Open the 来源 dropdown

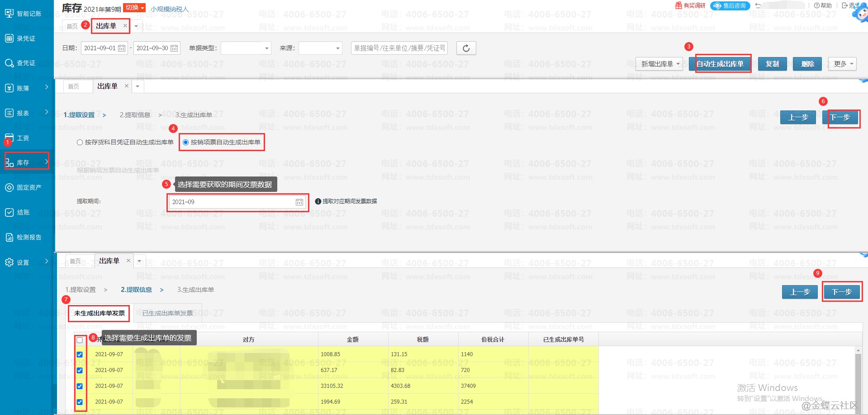(320, 48)
